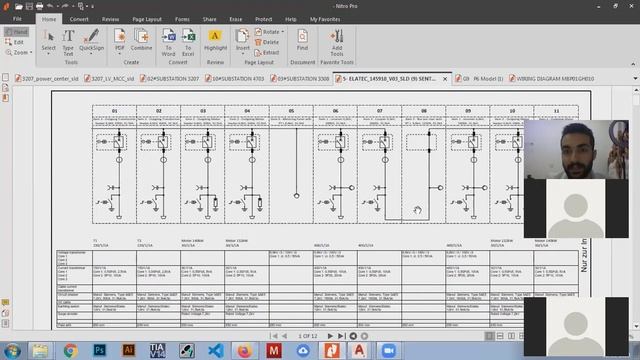Convert the document To Excel
The width and height of the screenshot is (640, 360).
point(188,42)
